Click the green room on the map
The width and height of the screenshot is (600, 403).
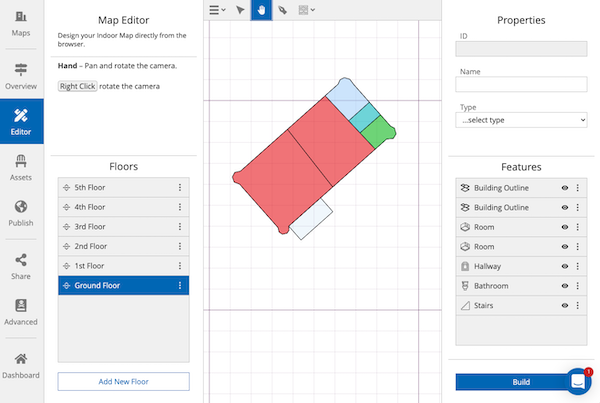(x=379, y=130)
